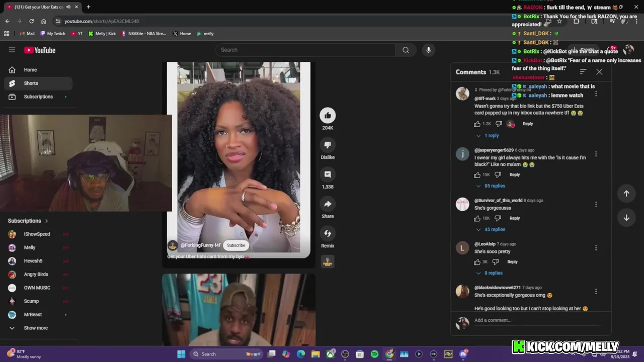This screenshot has height=362, width=644.
Task: Open Melly subscription channel
Action: pyautogui.click(x=38, y=247)
